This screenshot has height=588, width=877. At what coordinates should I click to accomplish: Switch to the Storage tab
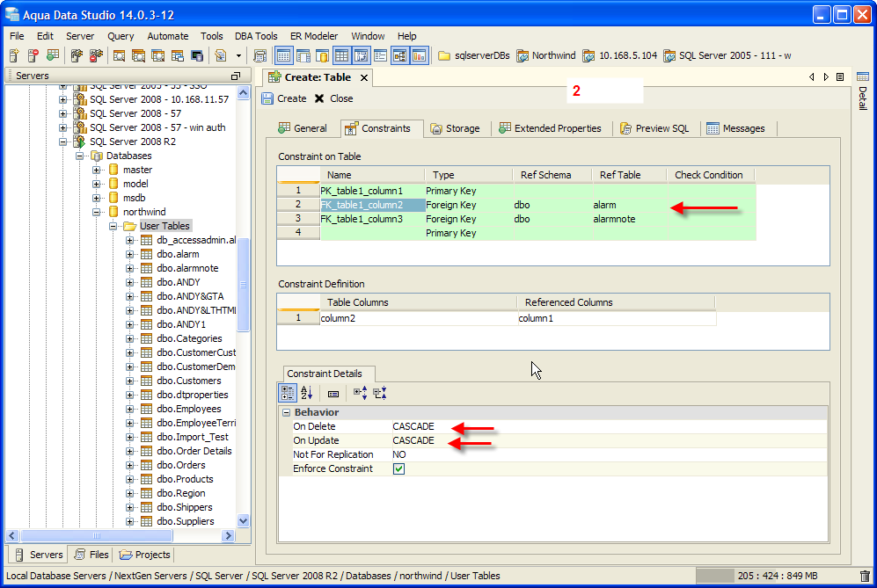(x=456, y=128)
